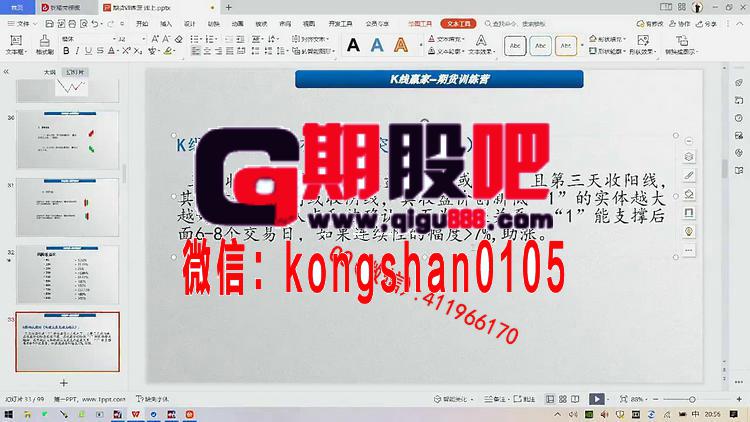This screenshot has width=750, height=422.
Task: Toggle bold formatting
Action: tap(66, 51)
